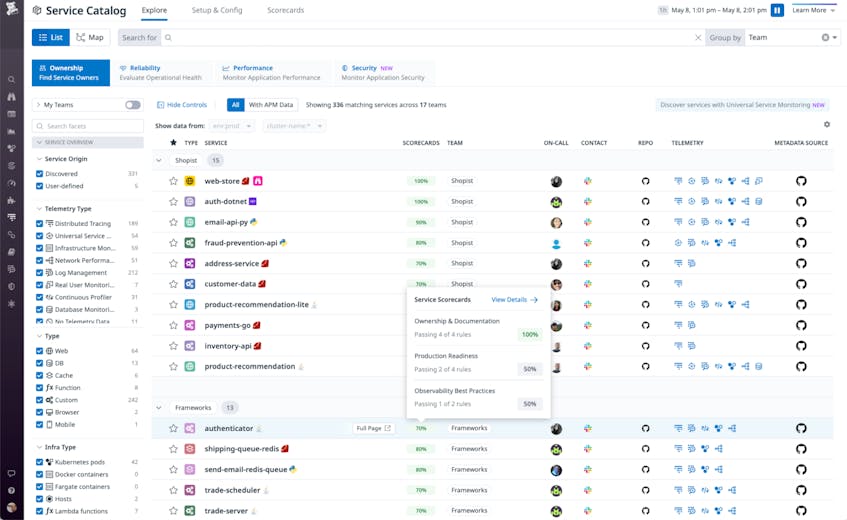
Task: Open Full Page for authenticator
Action: tap(373, 428)
